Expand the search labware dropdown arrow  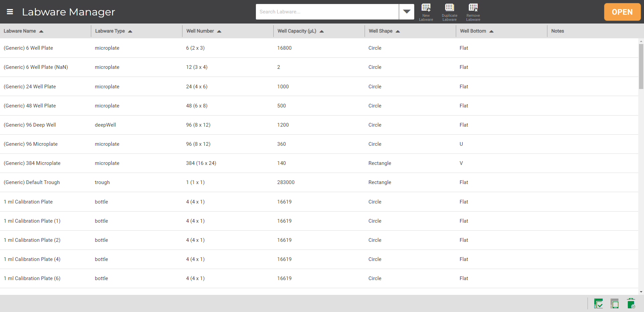point(407,12)
